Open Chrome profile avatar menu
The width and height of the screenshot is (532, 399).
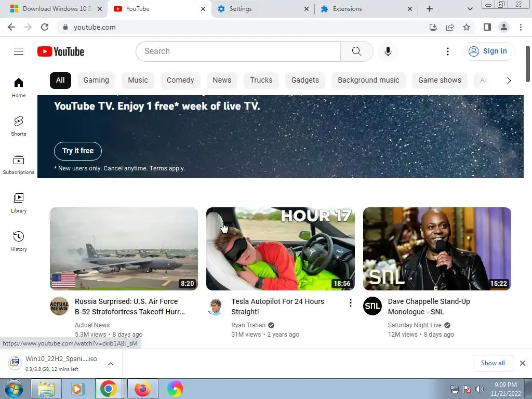(504, 27)
